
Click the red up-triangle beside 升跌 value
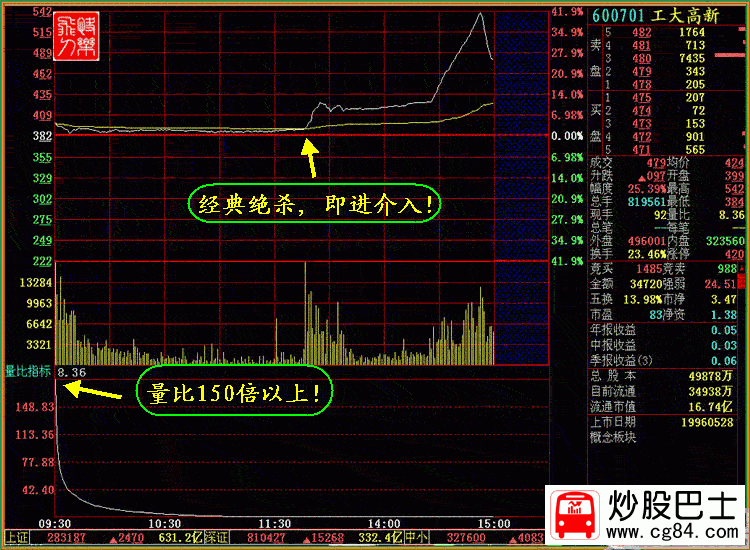(x=643, y=176)
